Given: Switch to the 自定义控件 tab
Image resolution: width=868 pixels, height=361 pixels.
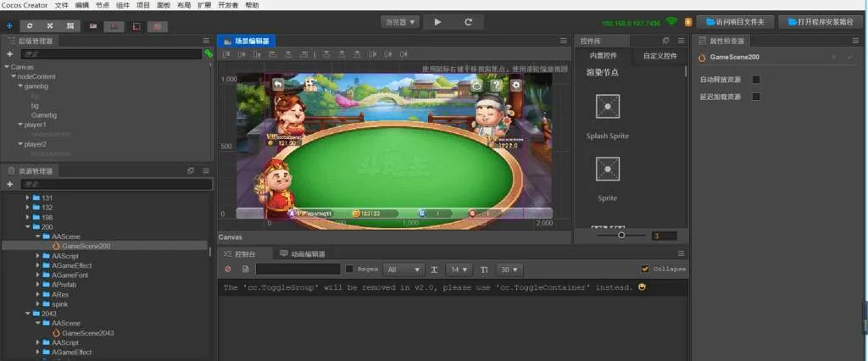Looking at the screenshot, I should pyautogui.click(x=659, y=56).
